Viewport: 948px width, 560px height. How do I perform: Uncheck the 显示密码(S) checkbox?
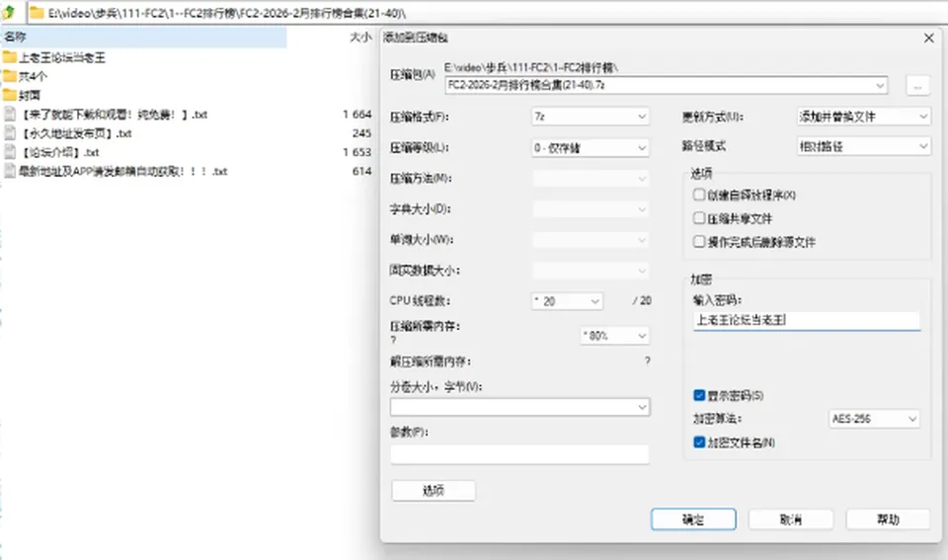click(x=699, y=395)
